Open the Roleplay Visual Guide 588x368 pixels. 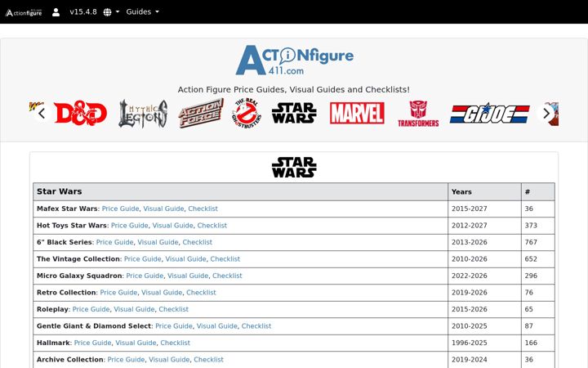tap(134, 309)
